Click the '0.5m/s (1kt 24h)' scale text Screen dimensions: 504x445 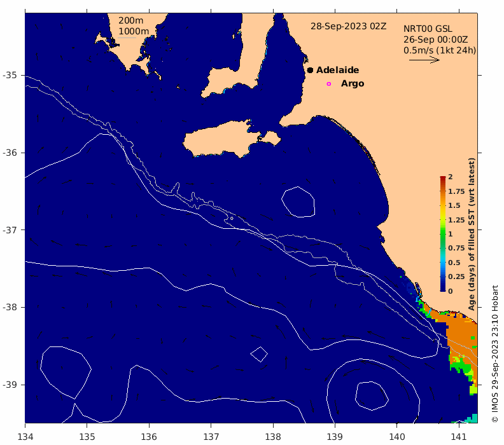pos(440,50)
